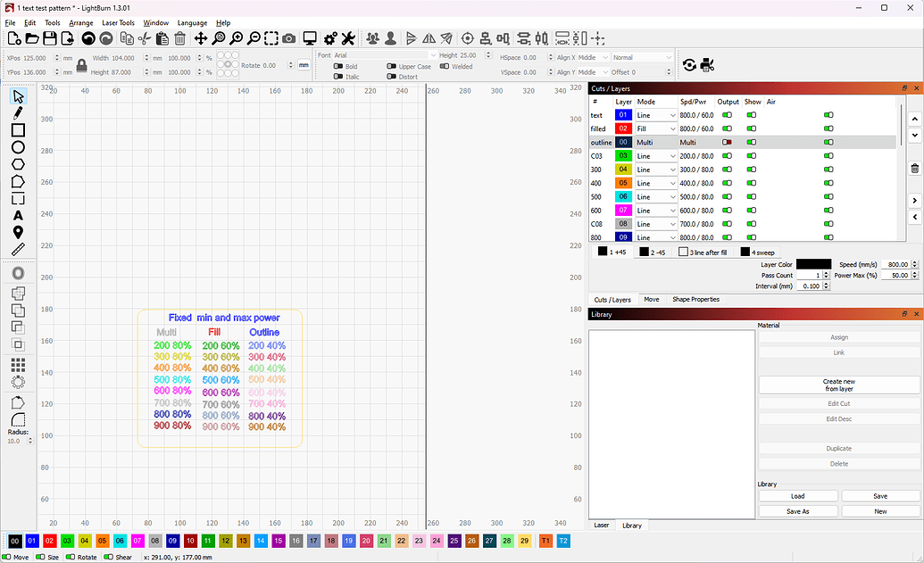
Task: Open the Align X Middle dropdown
Action: click(x=592, y=58)
